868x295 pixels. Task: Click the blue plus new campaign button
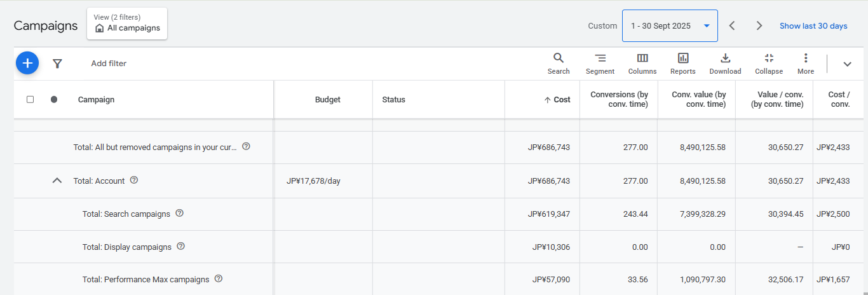click(x=27, y=63)
